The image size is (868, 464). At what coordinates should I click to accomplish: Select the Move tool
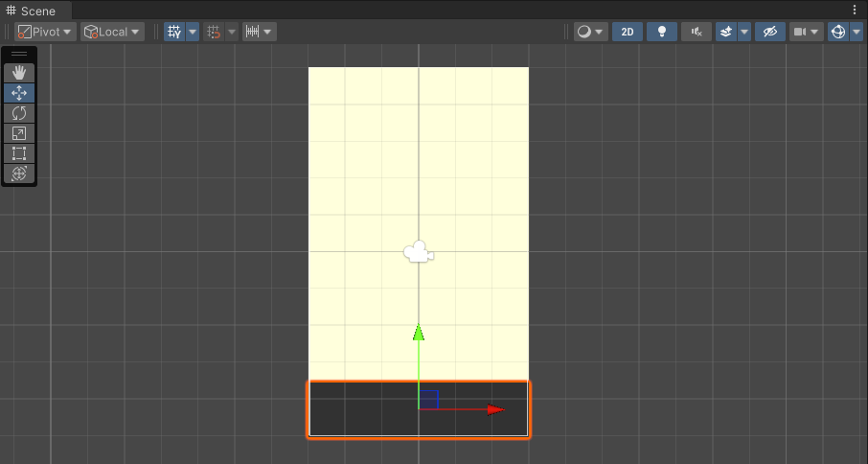[19, 93]
